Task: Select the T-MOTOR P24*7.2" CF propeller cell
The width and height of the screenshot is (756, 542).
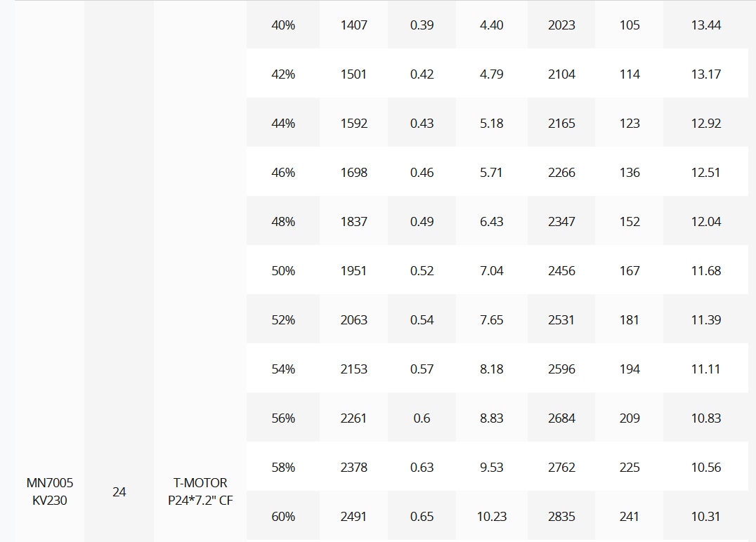Action: (x=200, y=491)
